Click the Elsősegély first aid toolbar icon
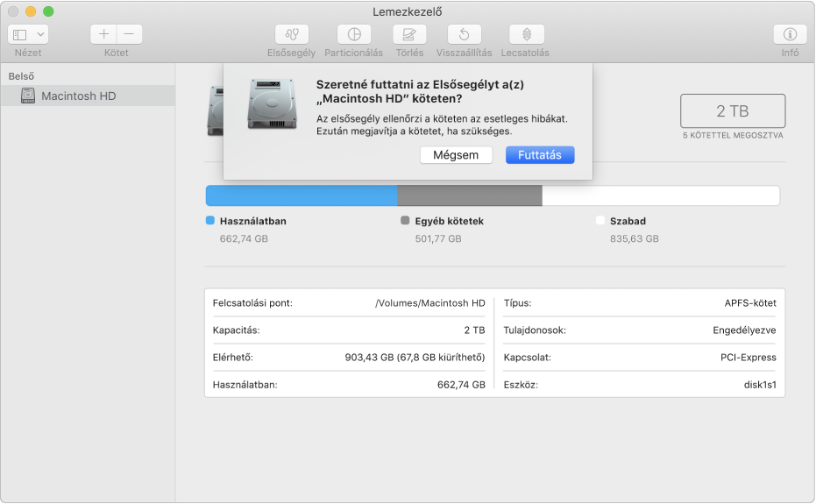Image resolution: width=816 pixels, height=504 pixels. click(x=291, y=34)
